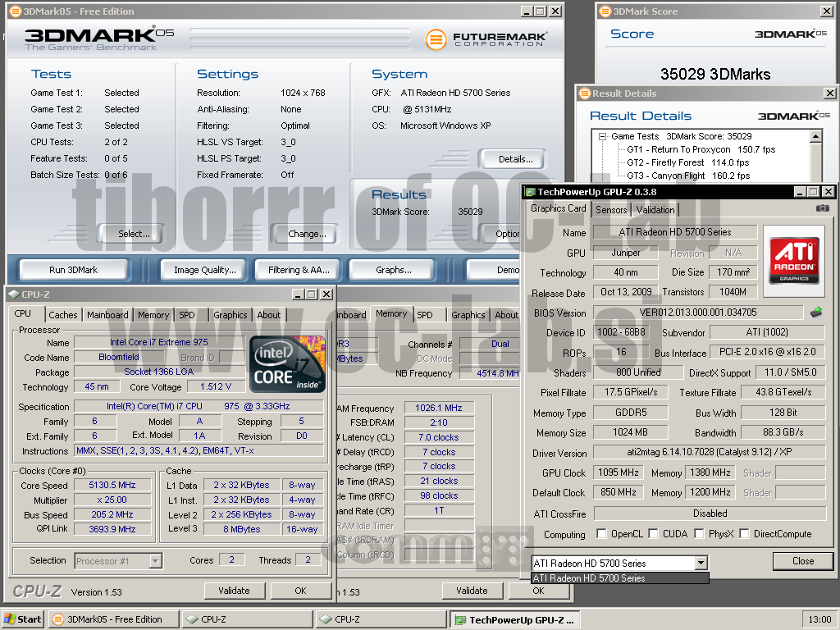This screenshot has height=630, width=840.
Task: Open the Processor #1 selection dropdown
Action: (155, 561)
